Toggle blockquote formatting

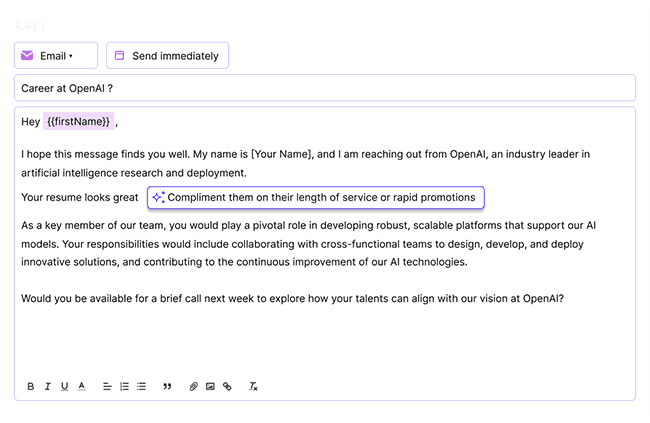pos(167,386)
